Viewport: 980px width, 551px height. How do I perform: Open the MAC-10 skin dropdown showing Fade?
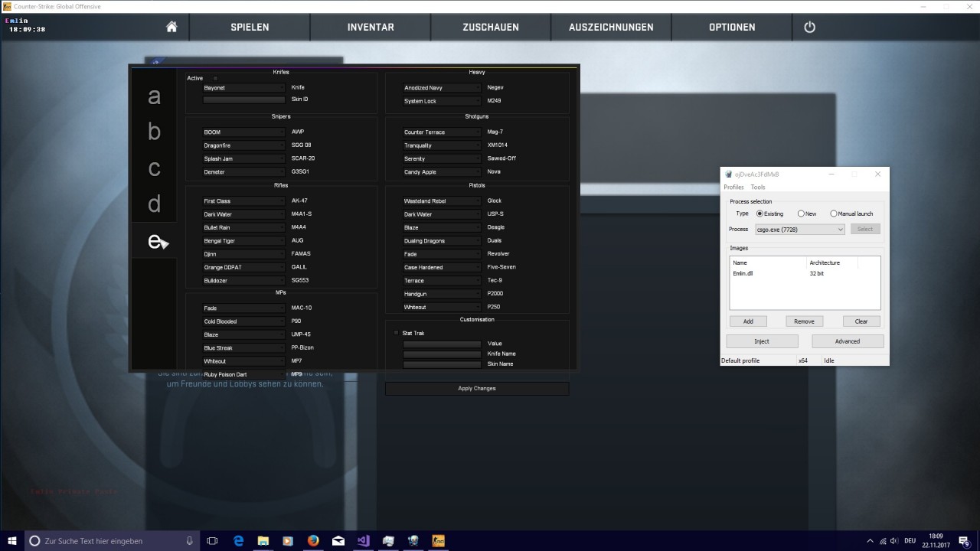pyautogui.click(x=243, y=308)
